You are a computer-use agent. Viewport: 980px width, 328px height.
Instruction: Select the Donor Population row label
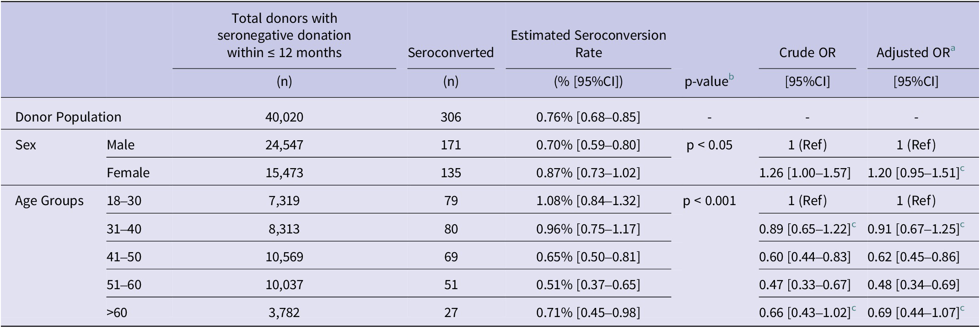point(68,117)
